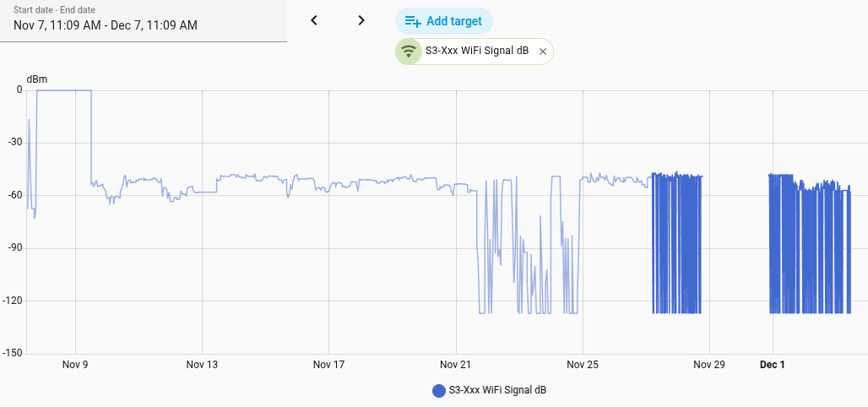This screenshot has width=868, height=407.
Task: Select the S3-Xxx WiFi Signal dB chip label
Action: pos(476,52)
